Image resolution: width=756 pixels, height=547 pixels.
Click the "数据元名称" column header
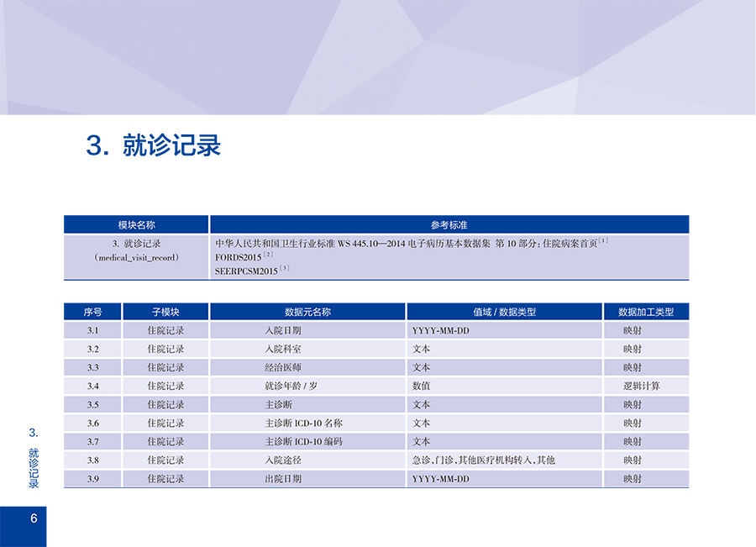[307, 312]
